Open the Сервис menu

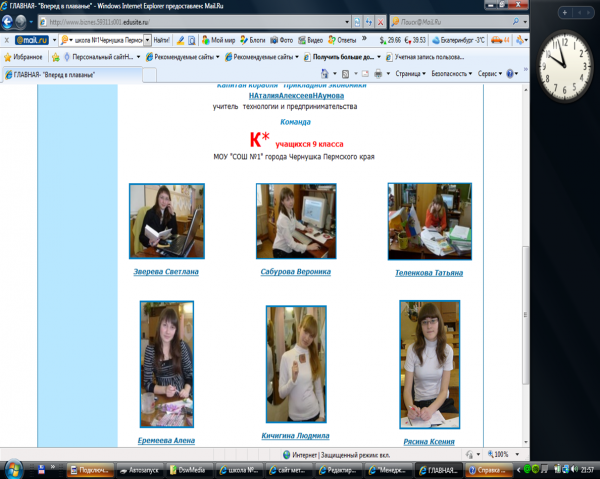click(x=490, y=73)
